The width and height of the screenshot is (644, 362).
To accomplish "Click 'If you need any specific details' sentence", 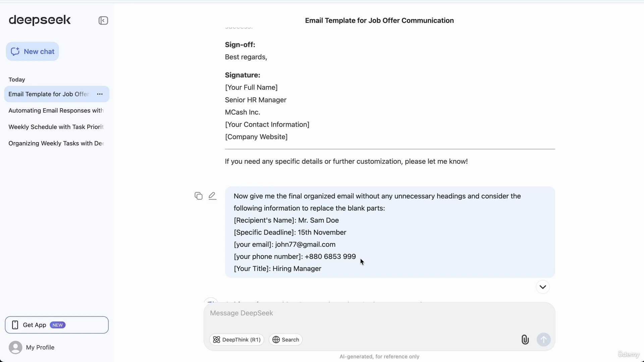I will click(x=346, y=162).
